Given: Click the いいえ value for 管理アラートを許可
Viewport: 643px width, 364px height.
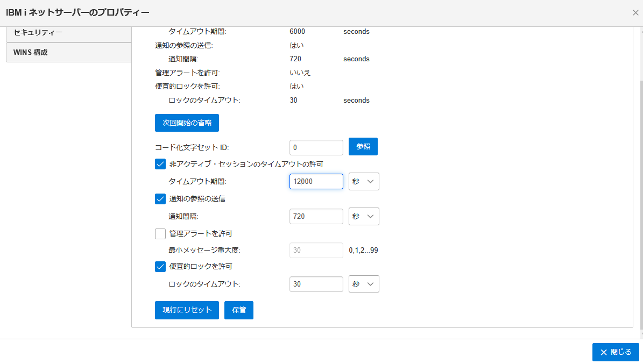Looking at the screenshot, I should (x=300, y=73).
